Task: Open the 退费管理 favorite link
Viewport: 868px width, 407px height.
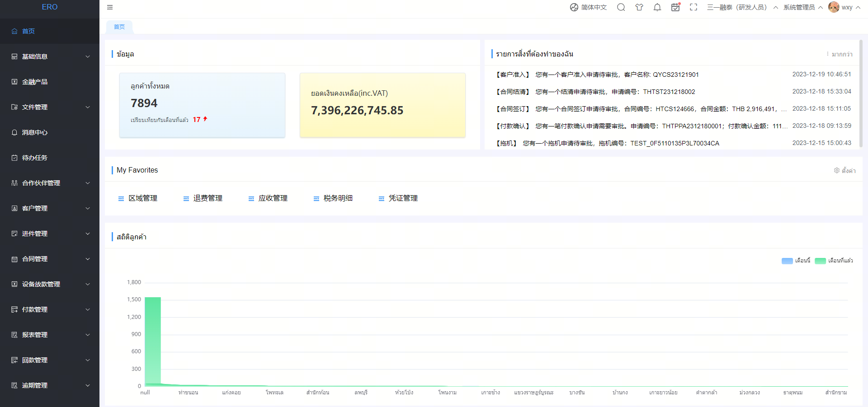Action: point(203,198)
